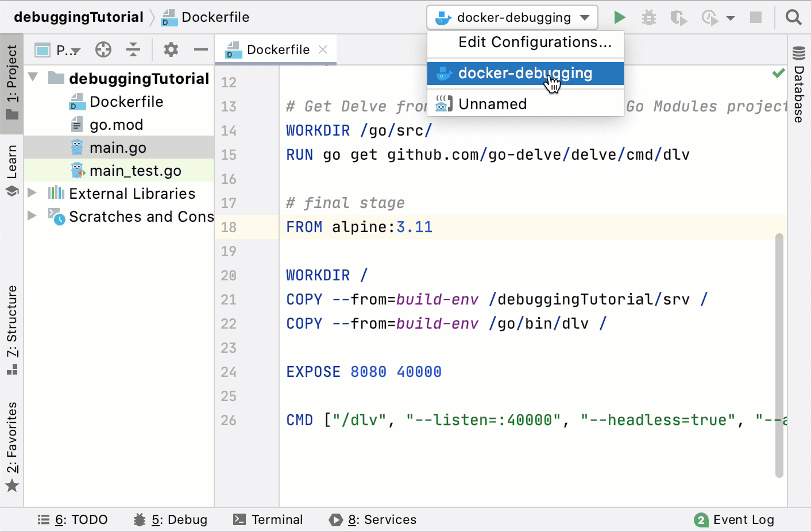This screenshot has height=532, width=811.
Task: Switch to the Services tab
Action: (373, 519)
